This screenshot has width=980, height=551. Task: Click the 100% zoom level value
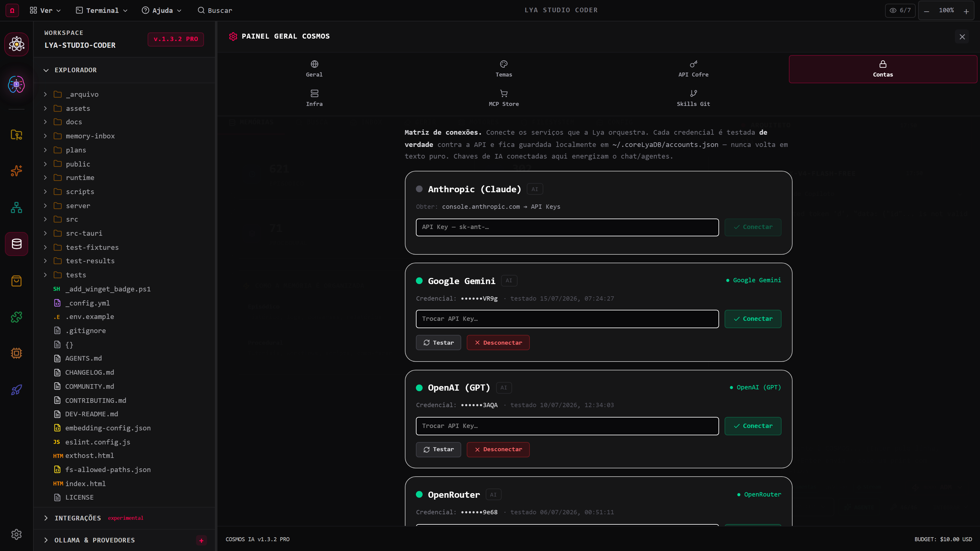click(x=946, y=10)
